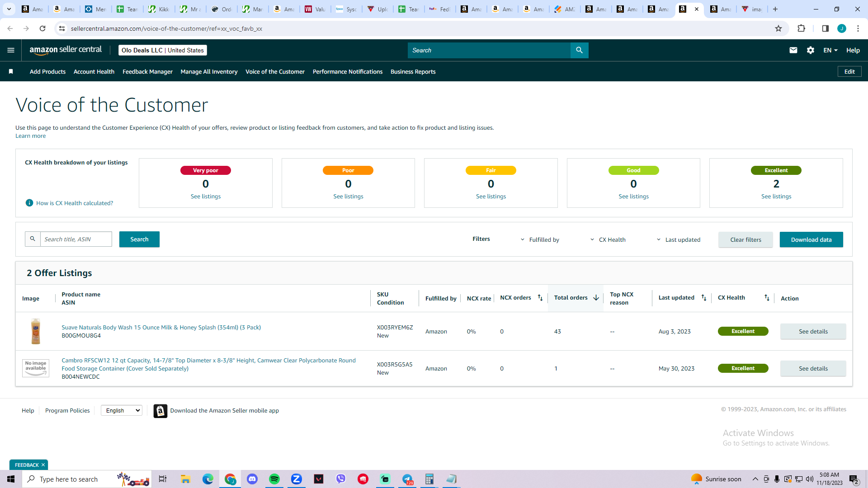Click the teal Search button for listings
The image size is (868, 488).
(139, 239)
